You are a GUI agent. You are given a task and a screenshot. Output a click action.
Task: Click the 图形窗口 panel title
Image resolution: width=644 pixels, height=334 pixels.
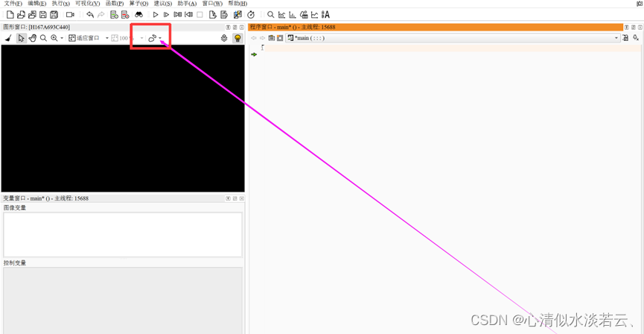tap(36, 27)
